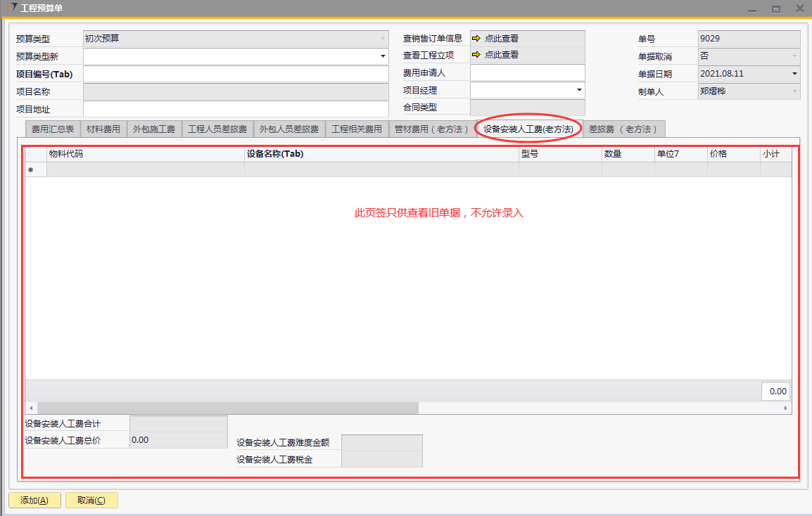Click the 取消(C) button
The height and width of the screenshot is (516, 812).
(91, 501)
